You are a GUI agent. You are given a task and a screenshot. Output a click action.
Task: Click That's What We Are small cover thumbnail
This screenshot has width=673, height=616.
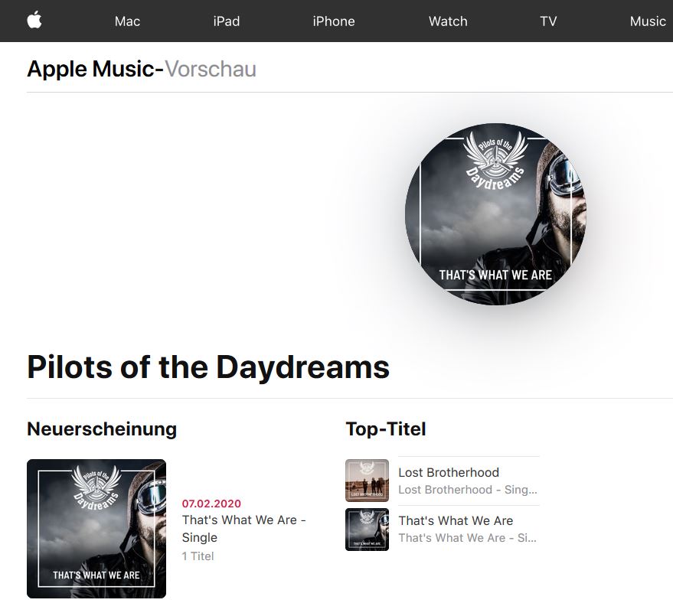(367, 530)
